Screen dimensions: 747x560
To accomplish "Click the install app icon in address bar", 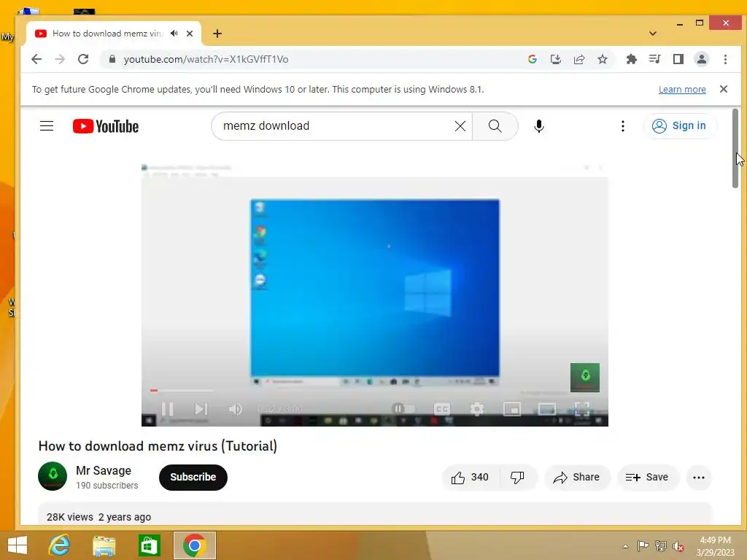I will tap(555, 59).
